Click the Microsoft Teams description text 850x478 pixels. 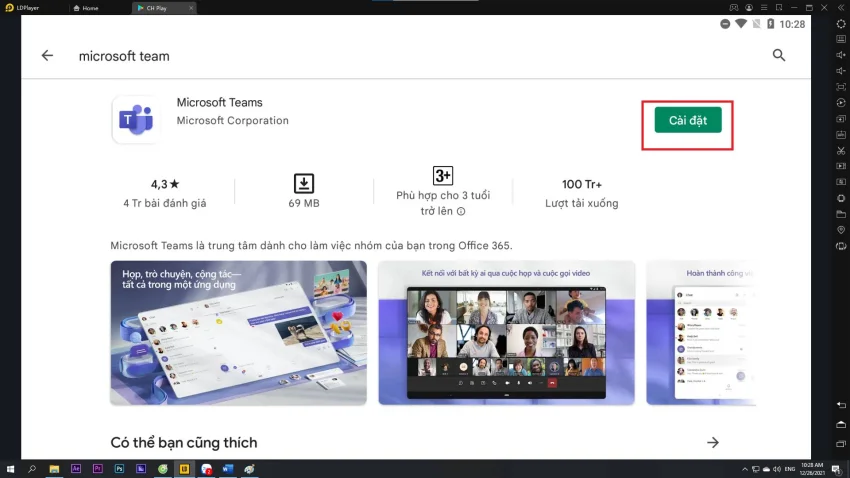point(311,246)
